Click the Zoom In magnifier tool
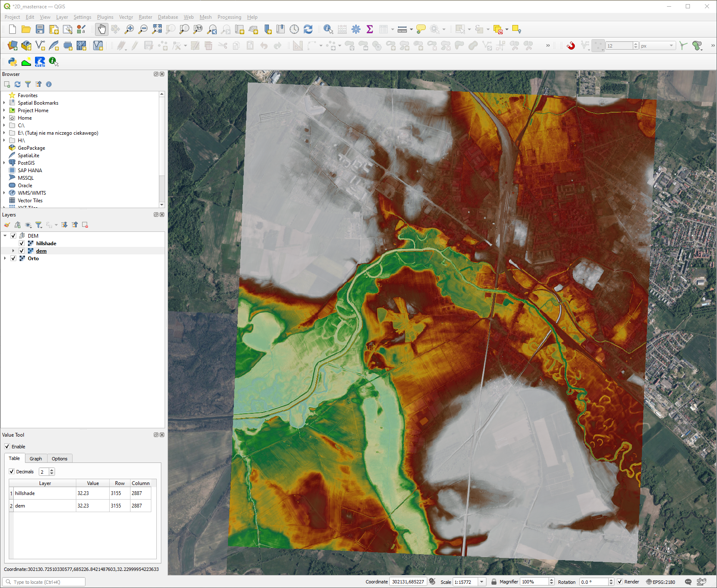The image size is (717, 588). click(x=129, y=29)
